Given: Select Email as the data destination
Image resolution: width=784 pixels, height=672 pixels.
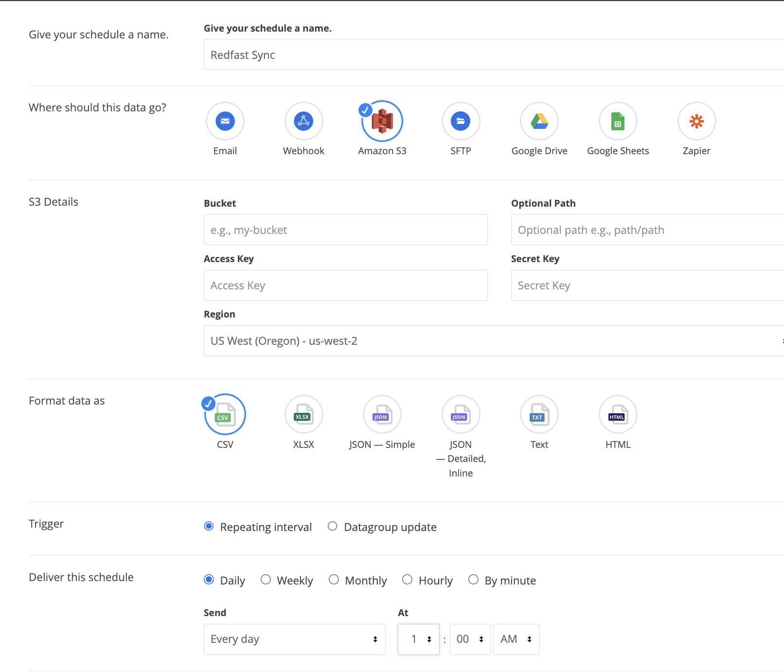Looking at the screenshot, I should coord(225,121).
